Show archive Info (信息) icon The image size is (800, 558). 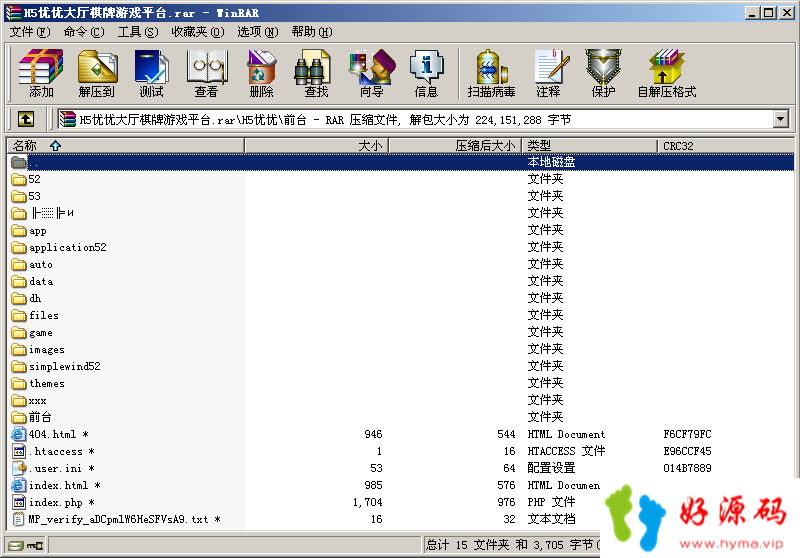(426, 73)
